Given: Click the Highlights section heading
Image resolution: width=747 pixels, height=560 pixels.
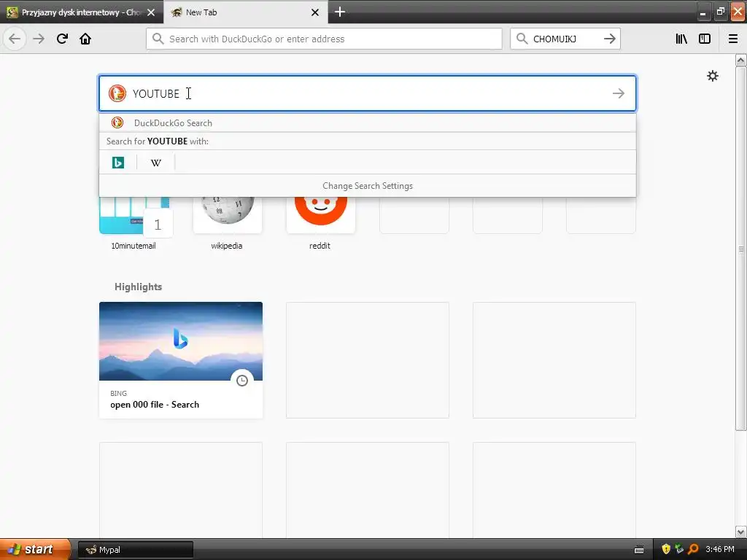Looking at the screenshot, I should pos(138,287).
